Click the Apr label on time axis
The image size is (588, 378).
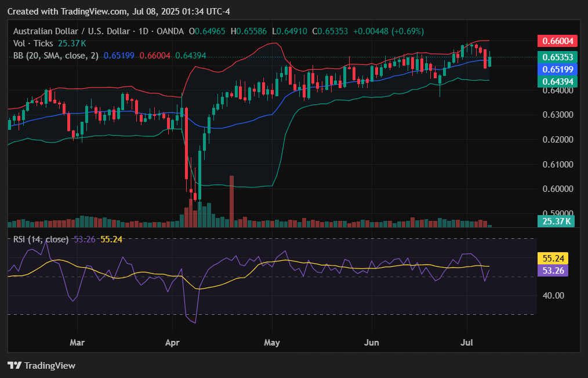(172, 343)
